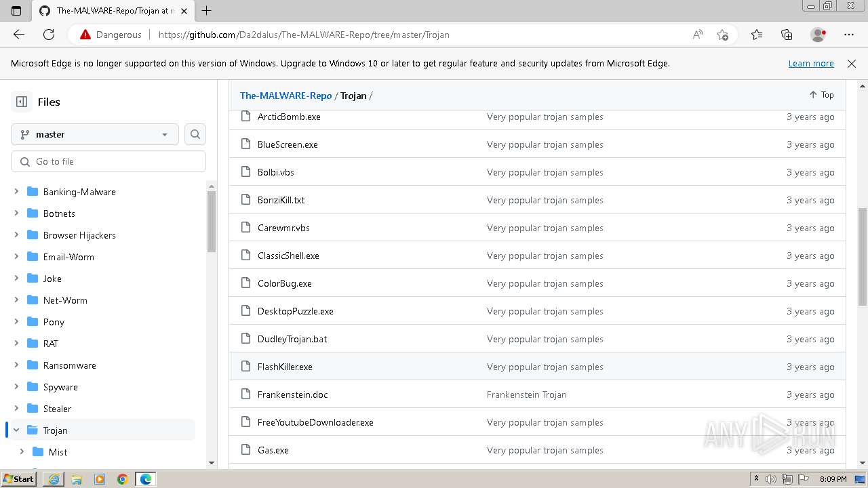Expand the Joke folder chevron
Screen dimensions: 868x488
16,279
